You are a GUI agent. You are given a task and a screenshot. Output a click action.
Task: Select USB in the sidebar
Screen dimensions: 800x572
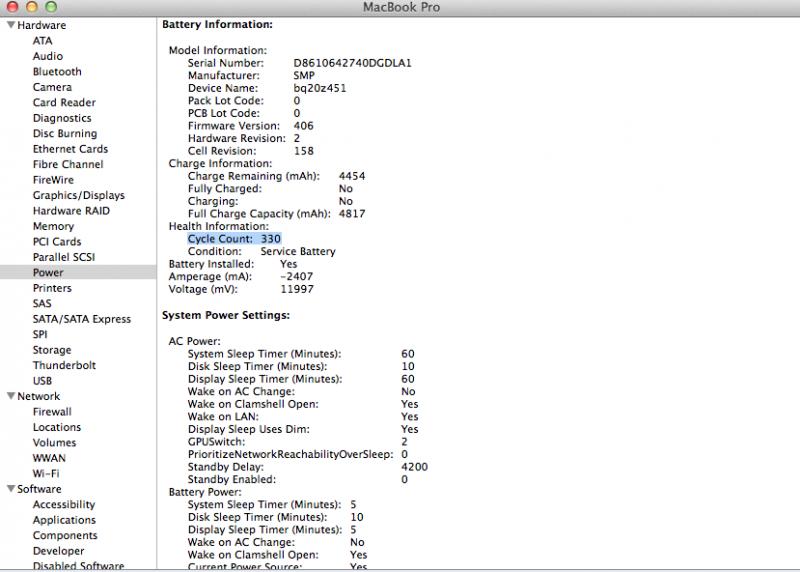[42, 381]
